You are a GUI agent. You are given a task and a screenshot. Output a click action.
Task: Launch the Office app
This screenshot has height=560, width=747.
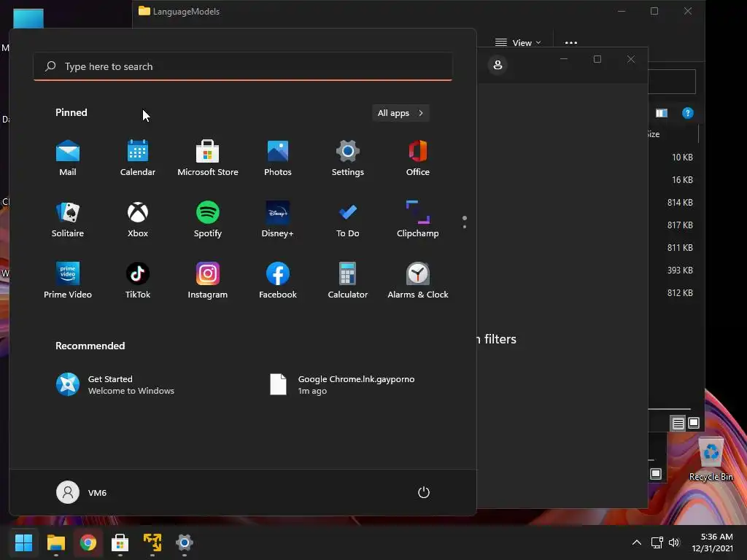pos(418,158)
